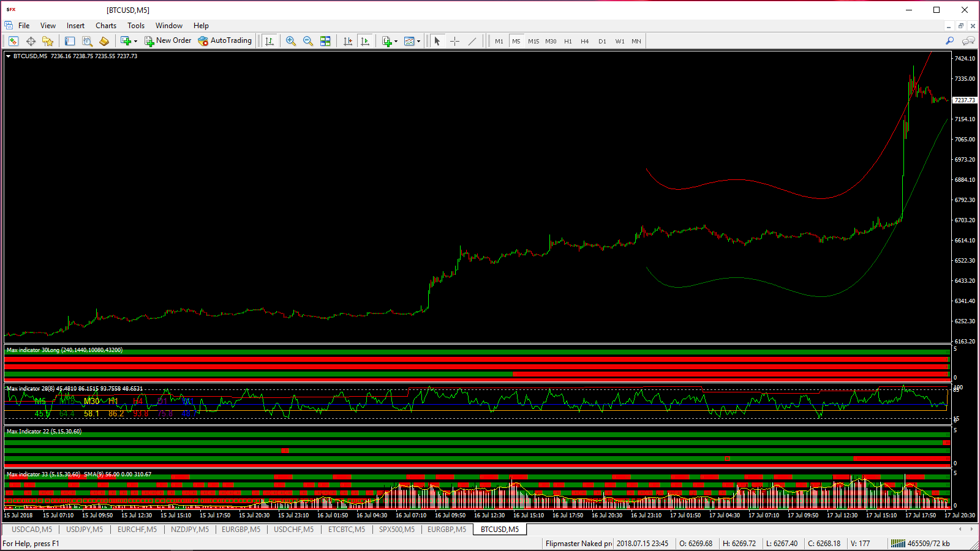The width and height of the screenshot is (980, 551).
Task: Open the Charts menu
Action: coord(106,26)
